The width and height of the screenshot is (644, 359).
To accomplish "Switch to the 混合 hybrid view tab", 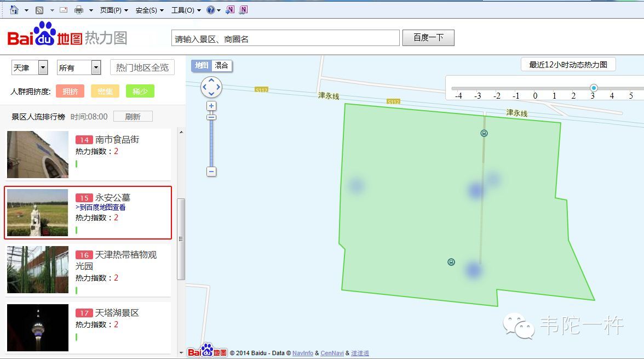I will tap(221, 65).
